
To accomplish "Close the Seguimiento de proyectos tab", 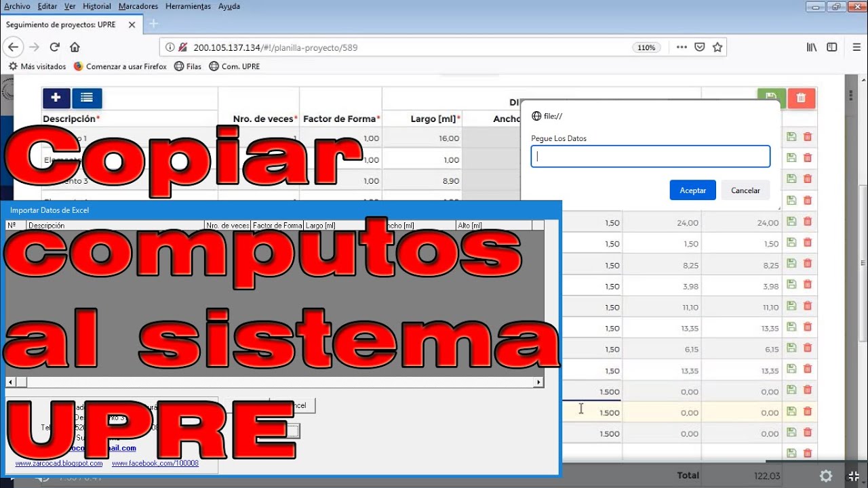I will click(132, 24).
